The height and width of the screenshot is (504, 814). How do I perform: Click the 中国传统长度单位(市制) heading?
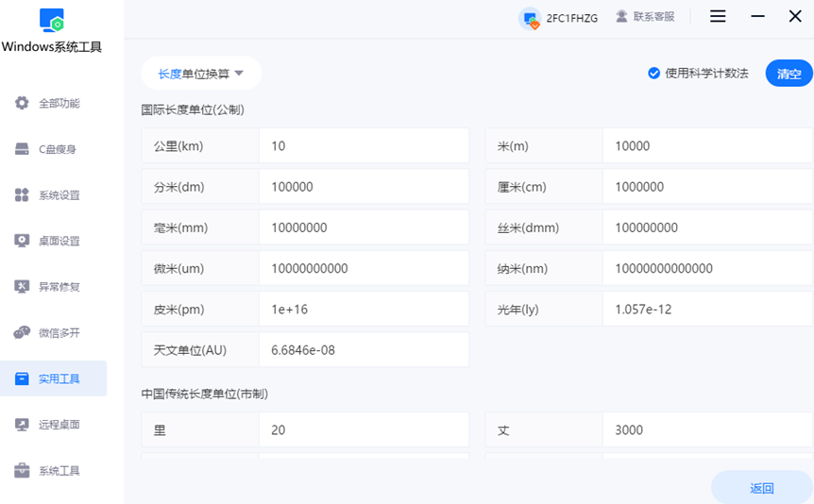(205, 394)
